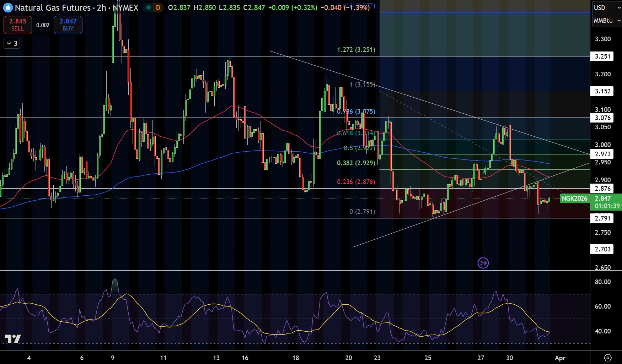Viewport: 622px width, 364px height.
Task: Select the 2.876 price level label
Action: click(602, 189)
